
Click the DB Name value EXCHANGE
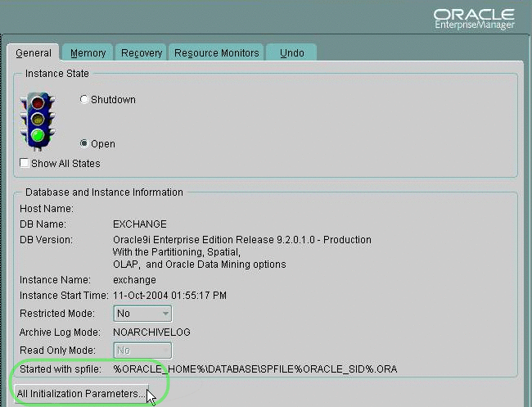pyautogui.click(x=140, y=224)
